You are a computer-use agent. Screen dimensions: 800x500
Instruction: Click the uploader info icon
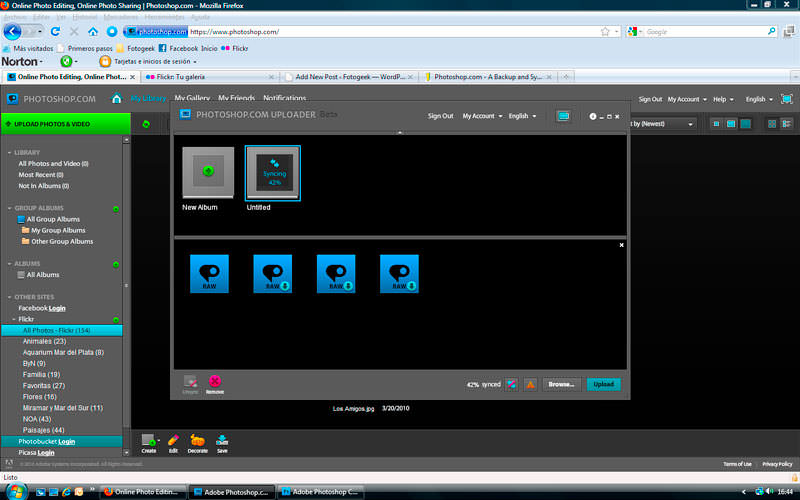click(592, 116)
